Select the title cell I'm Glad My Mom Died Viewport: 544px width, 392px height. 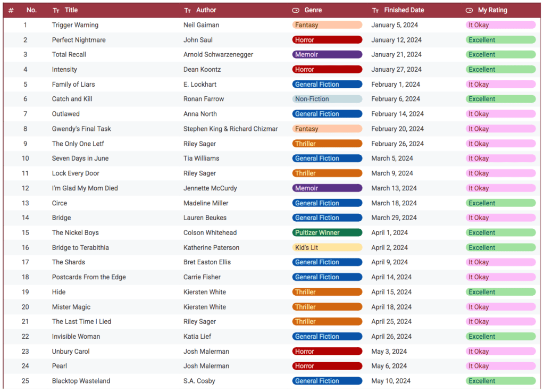tap(85, 188)
